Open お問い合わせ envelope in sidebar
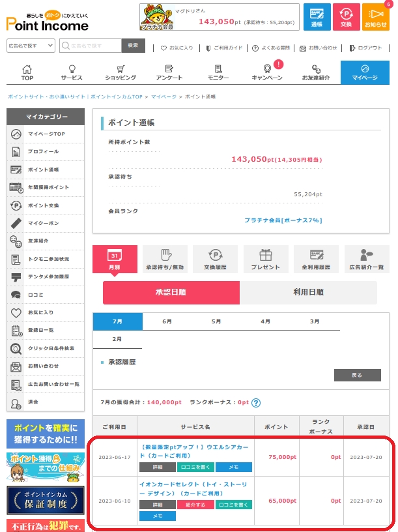The width and height of the screenshot is (398, 532). [46, 366]
